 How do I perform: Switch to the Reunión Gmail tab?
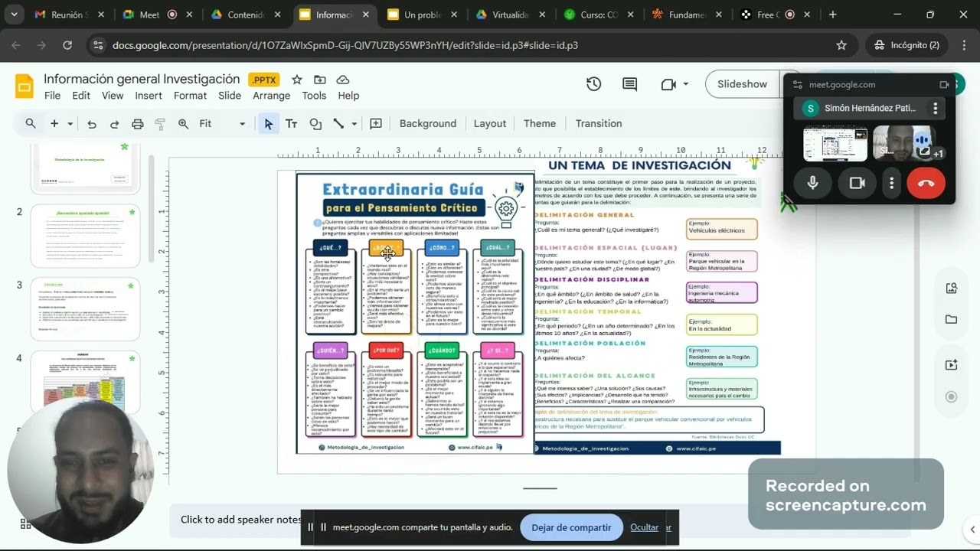pos(69,15)
